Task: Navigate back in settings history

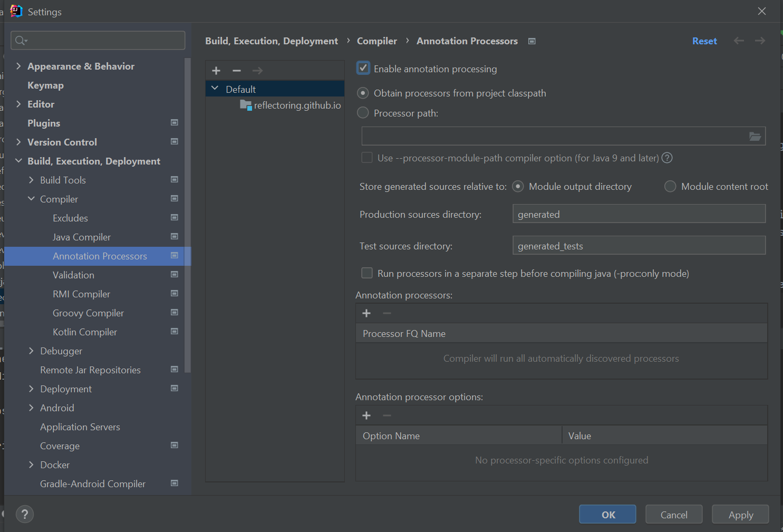Action: tap(739, 41)
